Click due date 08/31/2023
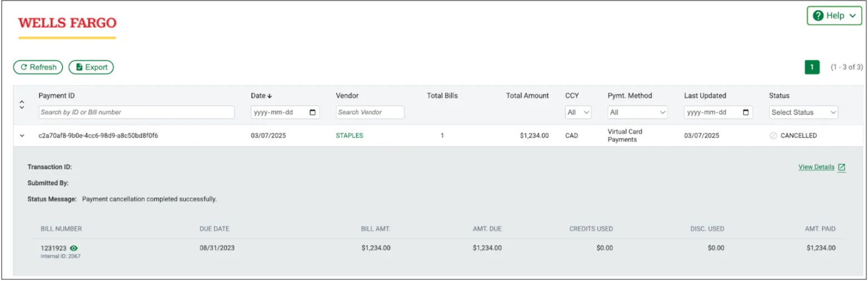868x281 pixels. 217,248
